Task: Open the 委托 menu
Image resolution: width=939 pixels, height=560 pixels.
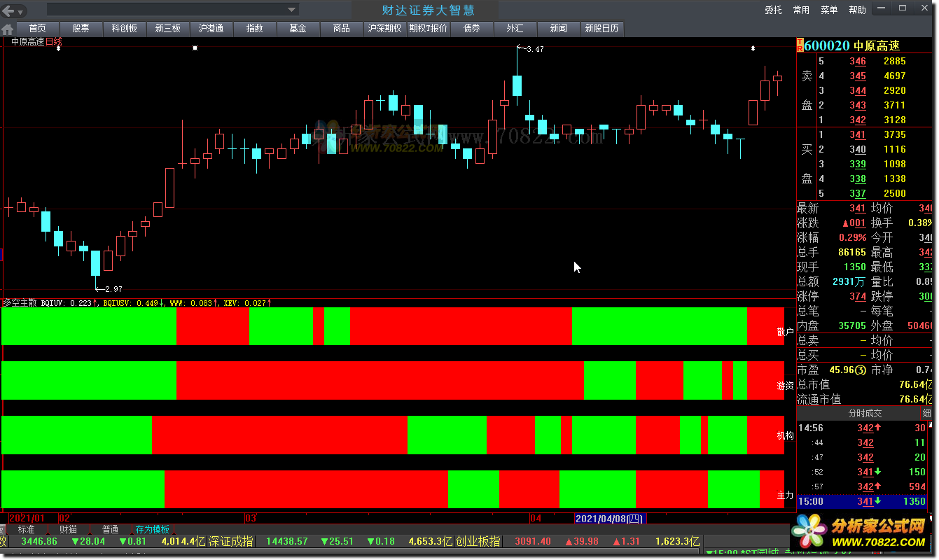Action: (x=773, y=10)
